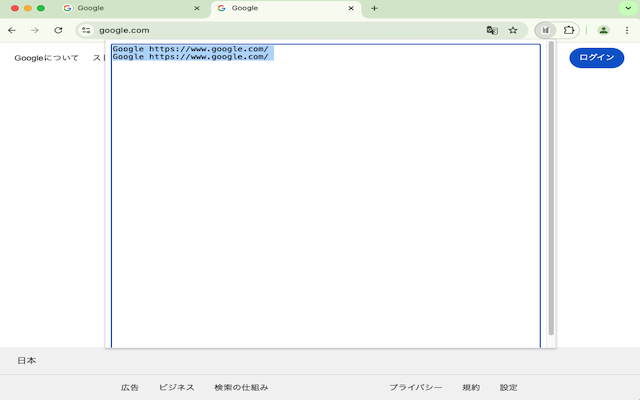Image resolution: width=640 pixels, height=400 pixels.
Task: Click the popup's vertical scrollbar
Action: click(x=551, y=190)
